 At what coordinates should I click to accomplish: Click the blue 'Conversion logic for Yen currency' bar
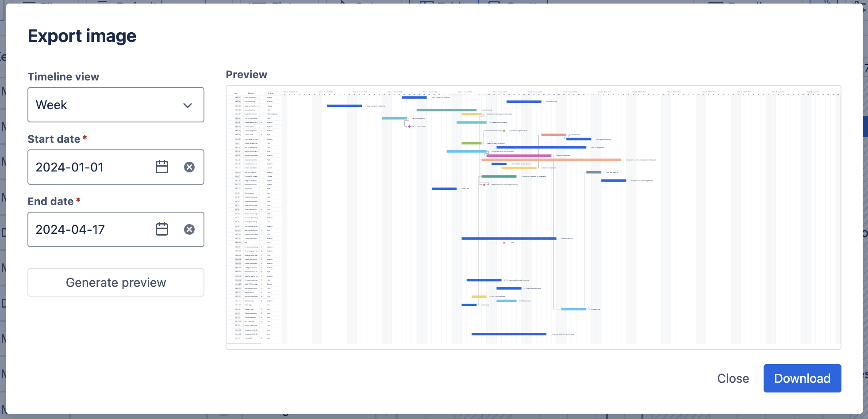(x=509, y=334)
